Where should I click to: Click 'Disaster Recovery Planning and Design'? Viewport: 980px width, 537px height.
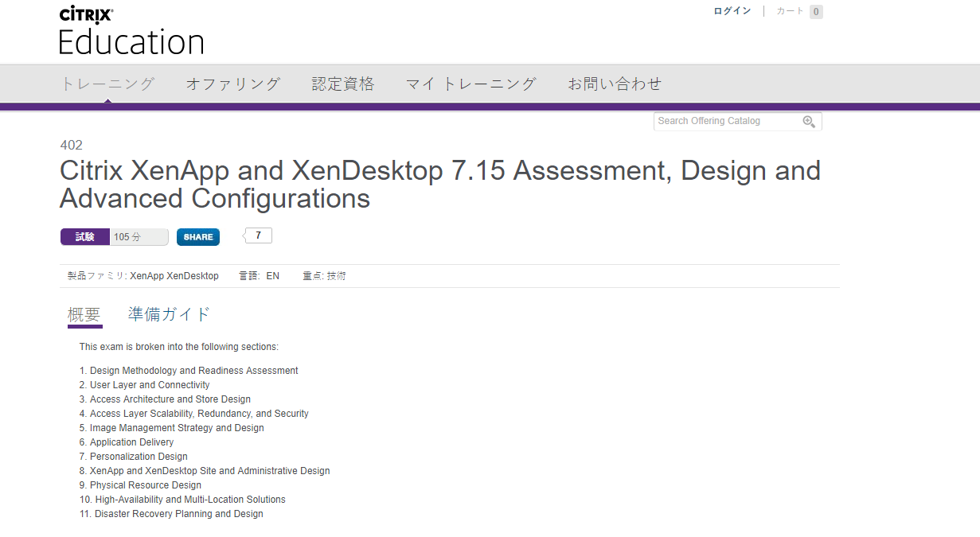point(179,514)
